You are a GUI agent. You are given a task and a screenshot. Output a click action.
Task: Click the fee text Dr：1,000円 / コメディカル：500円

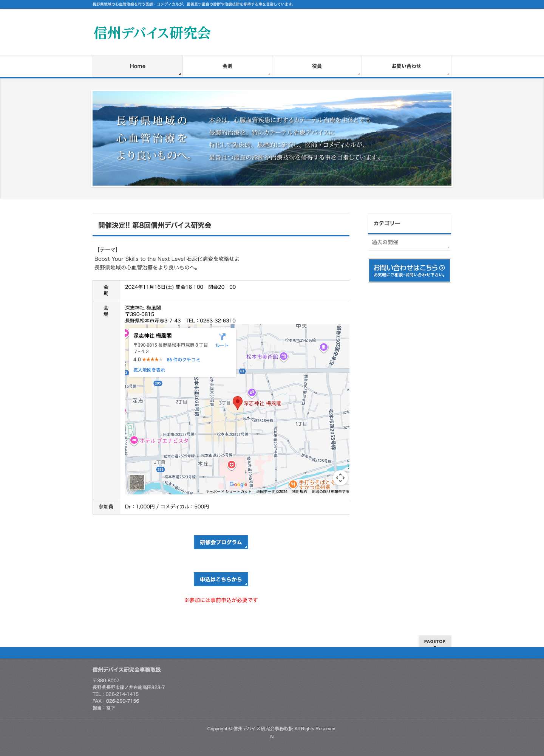(x=167, y=507)
